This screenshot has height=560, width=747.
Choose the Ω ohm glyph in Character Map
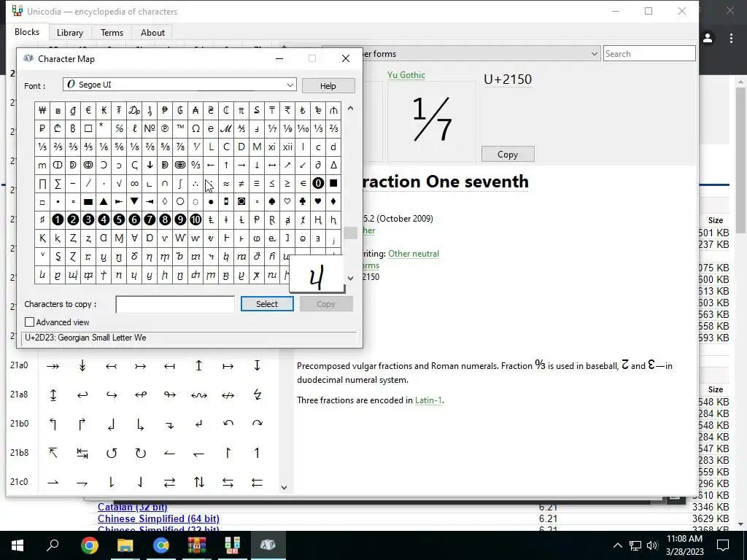coord(196,128)
